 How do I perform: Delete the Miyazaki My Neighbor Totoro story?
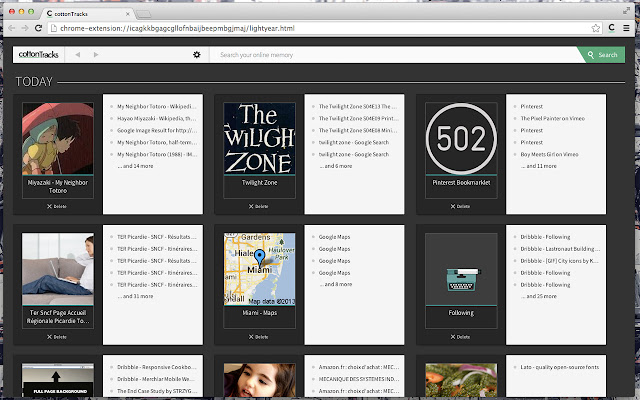pyautogui.click(x=57, y=207)
